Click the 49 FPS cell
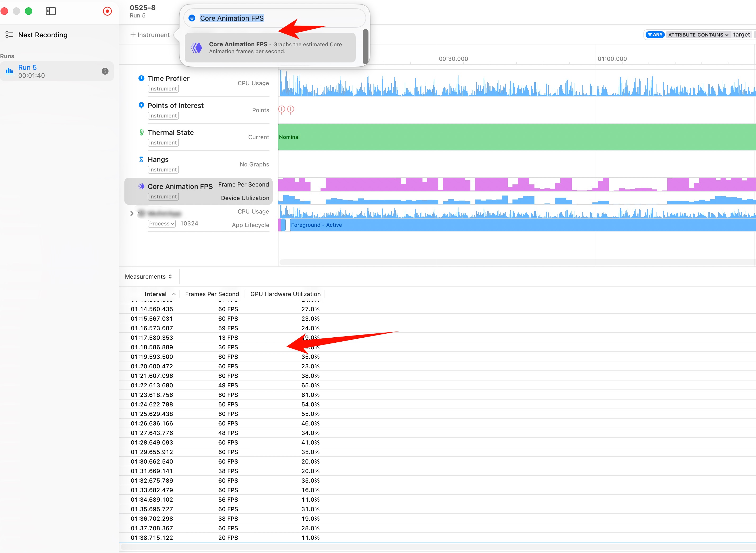756x553 pixels. point(228,385)
